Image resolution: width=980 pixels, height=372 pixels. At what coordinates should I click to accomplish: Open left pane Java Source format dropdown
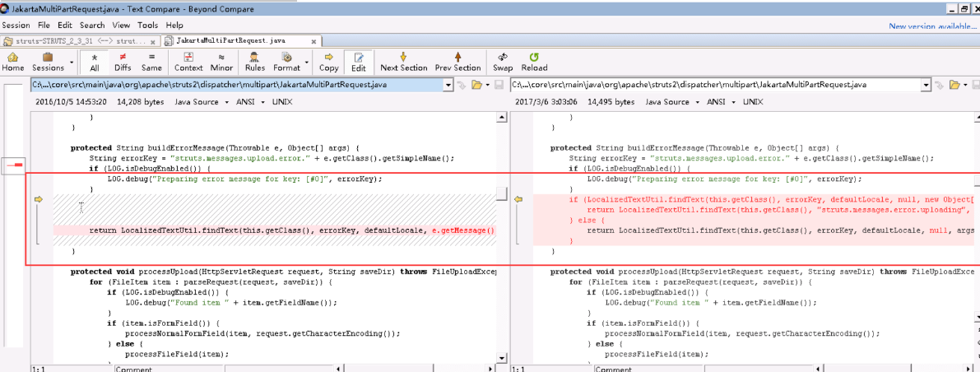(x=202, y=102)
